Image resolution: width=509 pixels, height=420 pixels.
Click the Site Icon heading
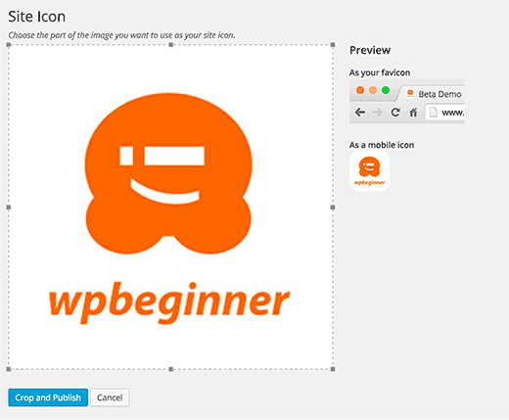(37, 17)
